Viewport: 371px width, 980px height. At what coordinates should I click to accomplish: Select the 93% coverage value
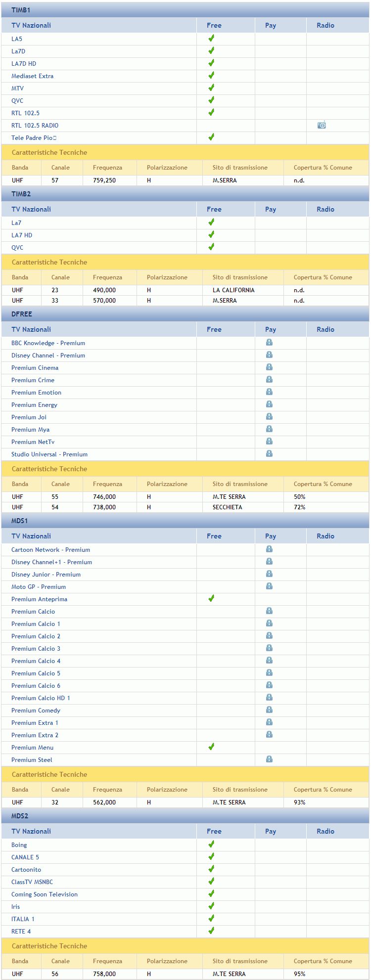click(x=299, y=802)
